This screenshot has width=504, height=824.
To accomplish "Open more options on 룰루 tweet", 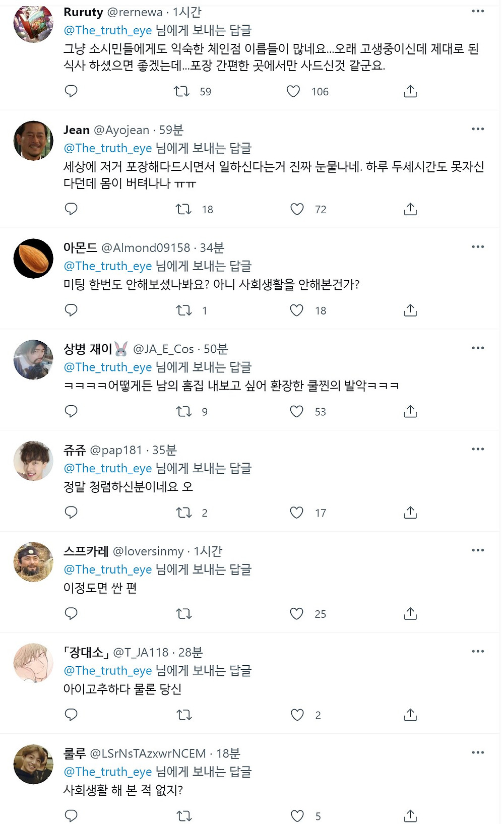I will point(477,752).
